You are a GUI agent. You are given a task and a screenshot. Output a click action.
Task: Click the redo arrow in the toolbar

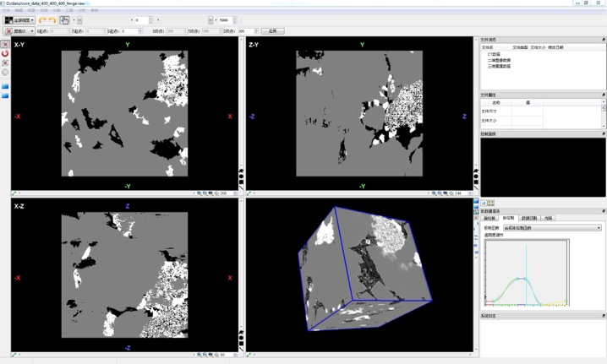[52, 20]
